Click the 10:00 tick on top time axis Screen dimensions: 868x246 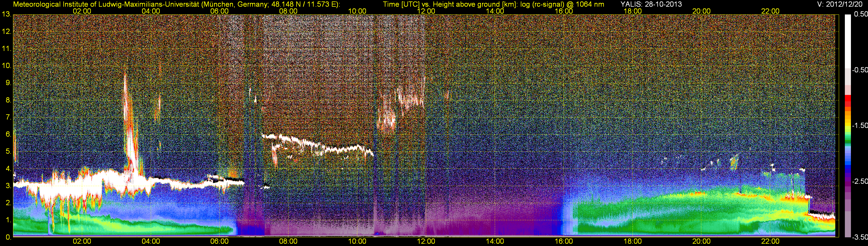coord(357,11)
